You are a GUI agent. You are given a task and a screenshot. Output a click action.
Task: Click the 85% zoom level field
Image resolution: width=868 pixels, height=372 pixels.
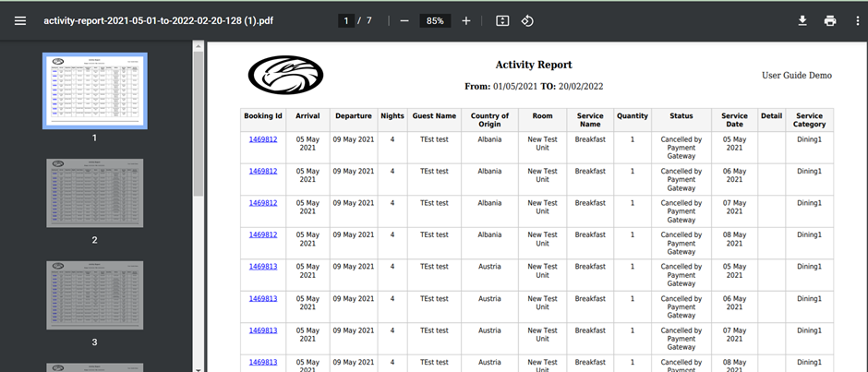pos(435,21)
